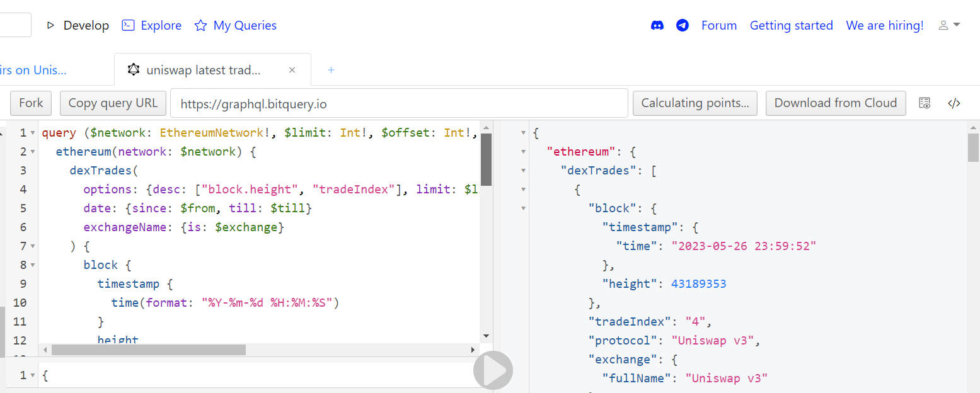
Task: Open My Queries page
Action: pyautogui.click(x=236, y=26)
